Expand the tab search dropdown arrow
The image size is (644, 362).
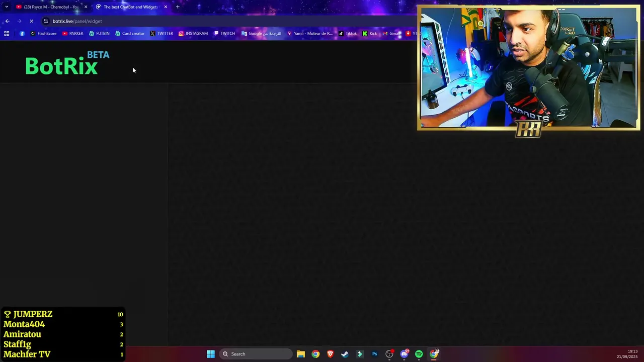[7, 7]
